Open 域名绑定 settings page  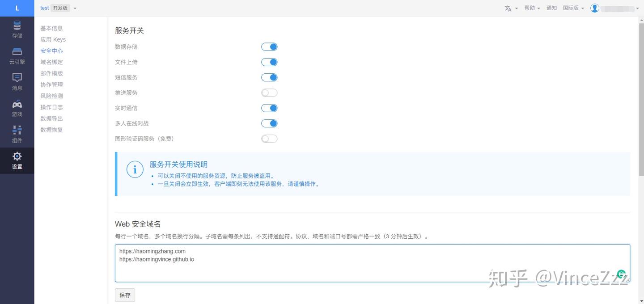[51, 62]
